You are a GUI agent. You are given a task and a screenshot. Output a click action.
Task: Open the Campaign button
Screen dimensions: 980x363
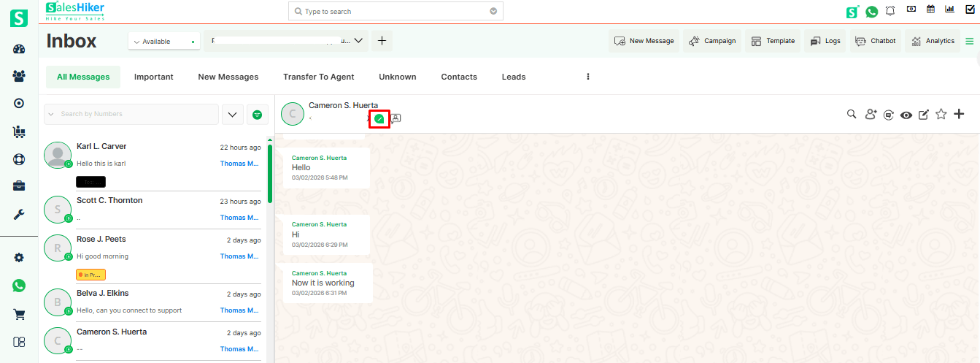click(x=712, y=41)
